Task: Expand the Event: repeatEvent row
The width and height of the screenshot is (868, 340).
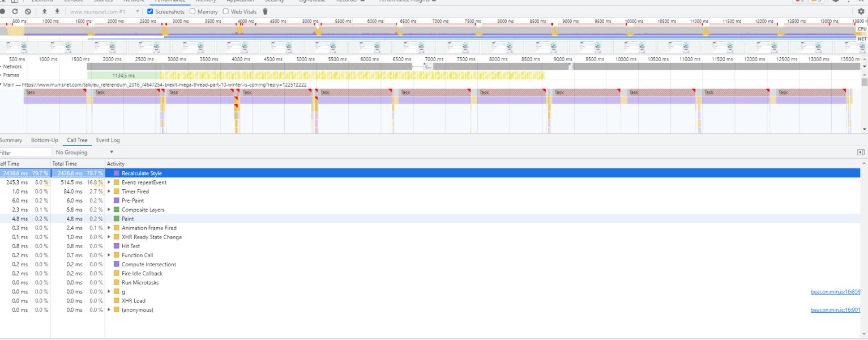Action: (109, 182)
